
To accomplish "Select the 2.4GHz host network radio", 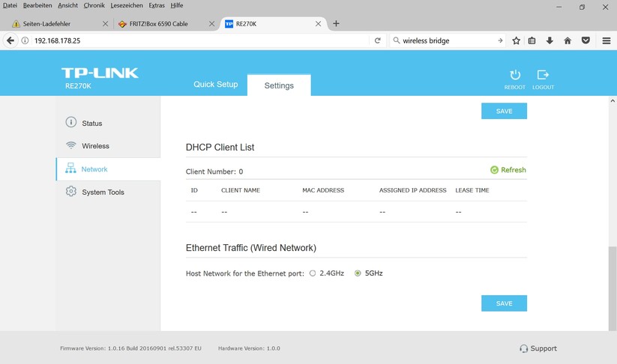I will (313, 273).
